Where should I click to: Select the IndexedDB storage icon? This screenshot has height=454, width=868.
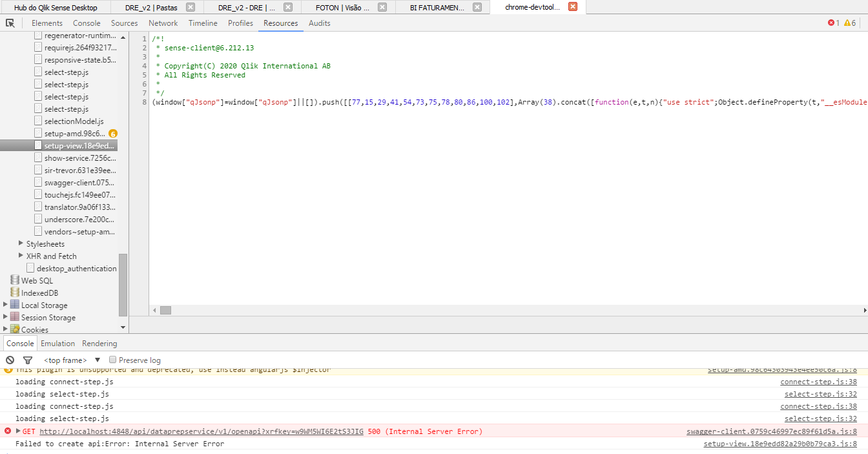(14, 292)
